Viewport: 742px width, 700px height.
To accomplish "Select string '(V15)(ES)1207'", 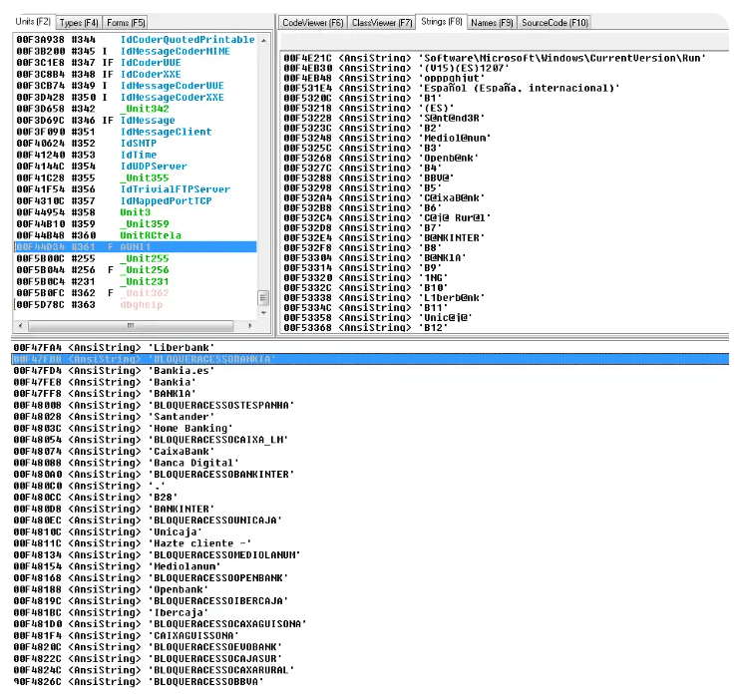I will 464,68.
